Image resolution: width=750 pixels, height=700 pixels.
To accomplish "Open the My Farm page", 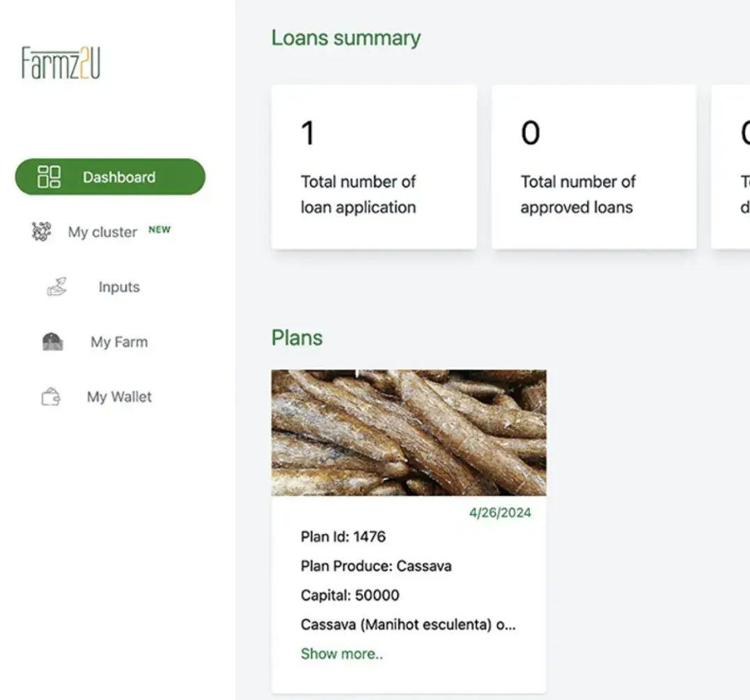I will [119, 342].
